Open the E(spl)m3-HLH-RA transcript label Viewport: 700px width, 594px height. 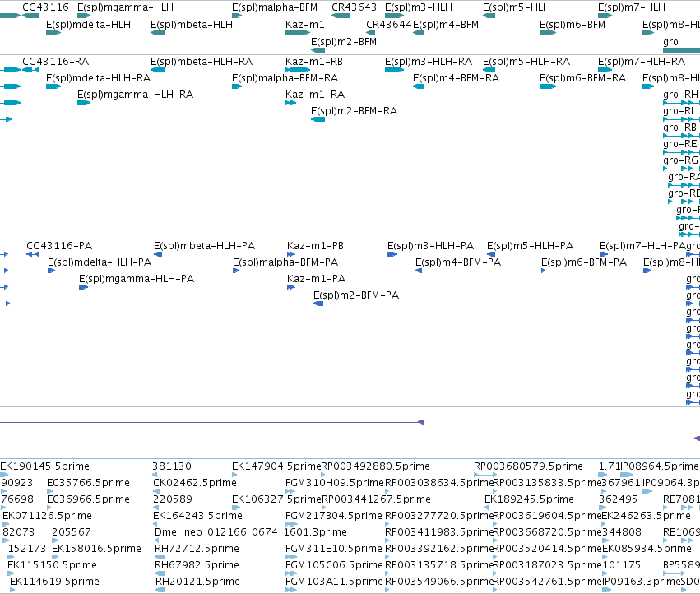(429, 62)
